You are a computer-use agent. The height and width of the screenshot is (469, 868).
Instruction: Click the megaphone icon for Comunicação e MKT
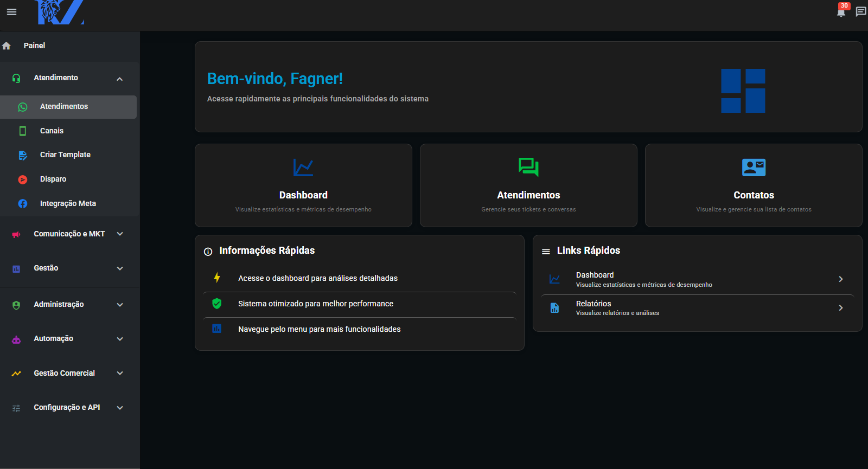(16, 234)
